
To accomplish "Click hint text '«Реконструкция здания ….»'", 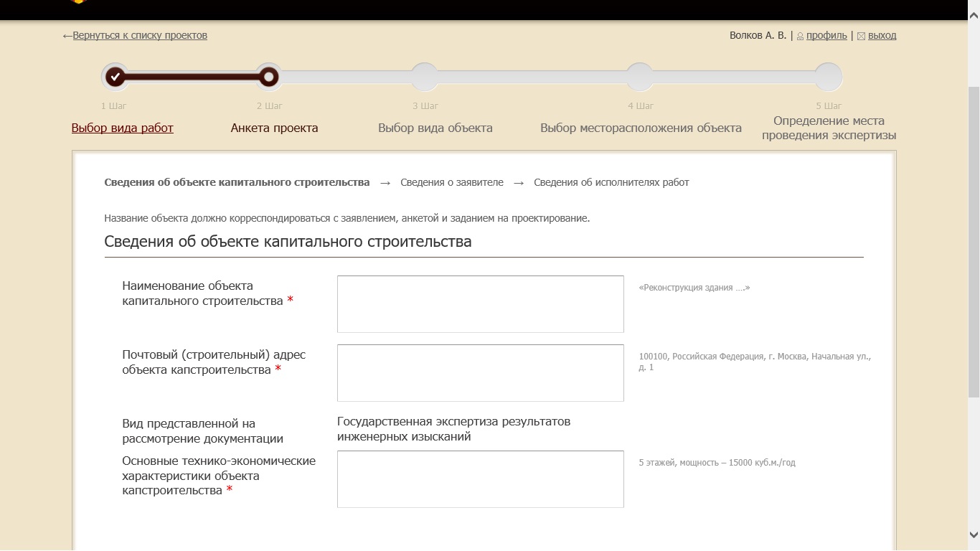I will (x=694, y=288).
